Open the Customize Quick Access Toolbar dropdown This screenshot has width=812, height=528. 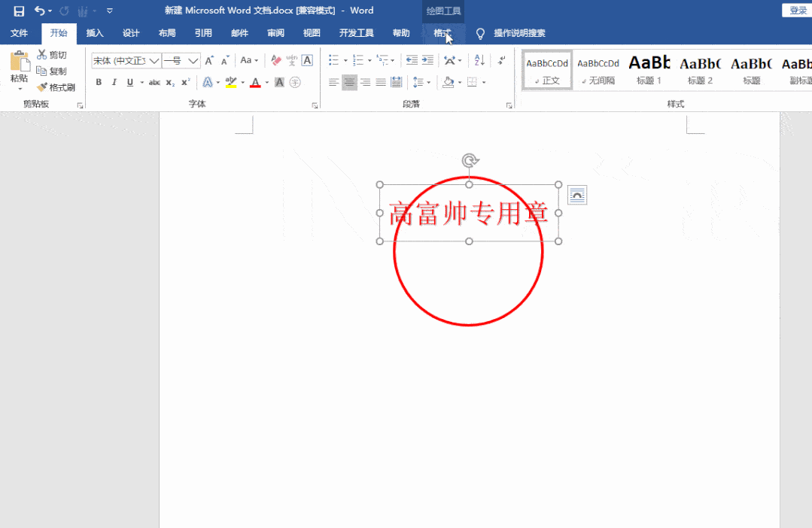point(110,11)
